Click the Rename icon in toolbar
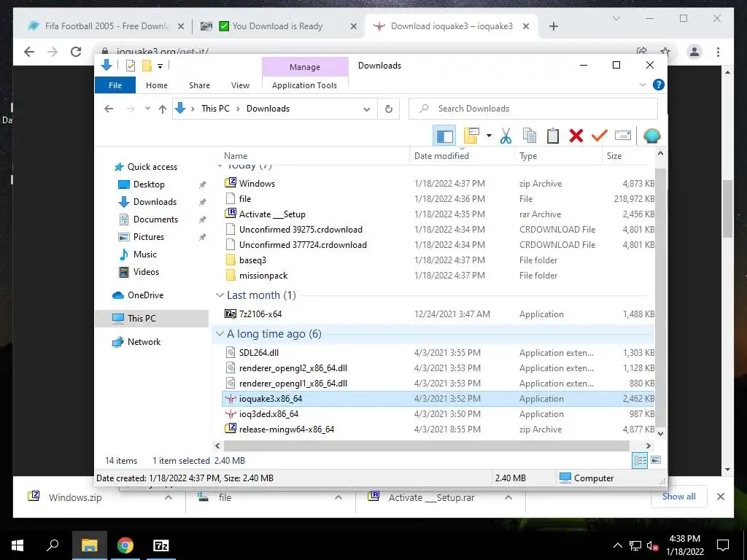 point(623,136)
